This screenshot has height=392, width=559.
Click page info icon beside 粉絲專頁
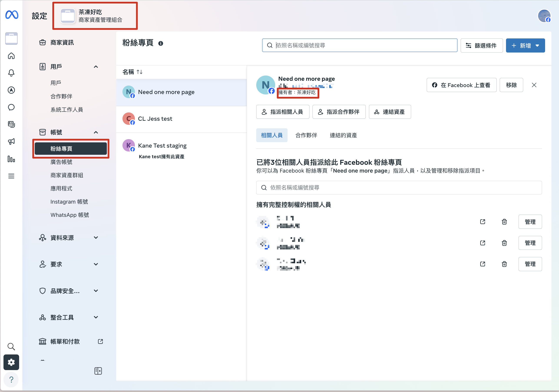pyautogui.click(x=161, y=43)
